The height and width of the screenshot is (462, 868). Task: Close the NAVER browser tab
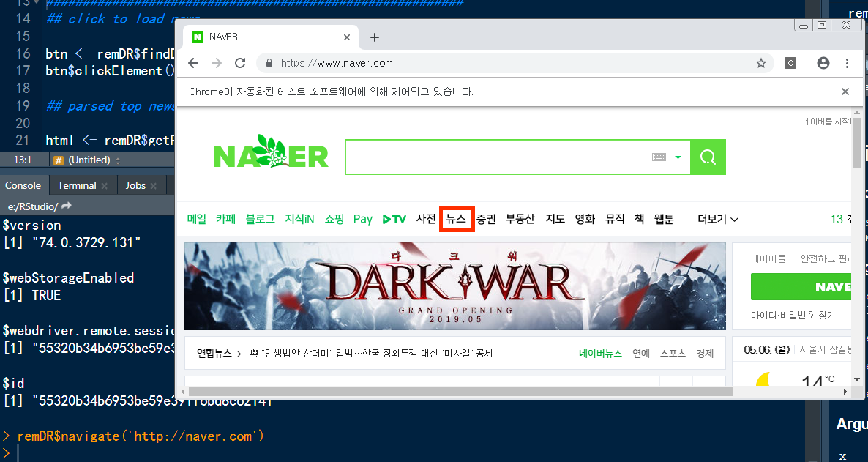[346, 37]
